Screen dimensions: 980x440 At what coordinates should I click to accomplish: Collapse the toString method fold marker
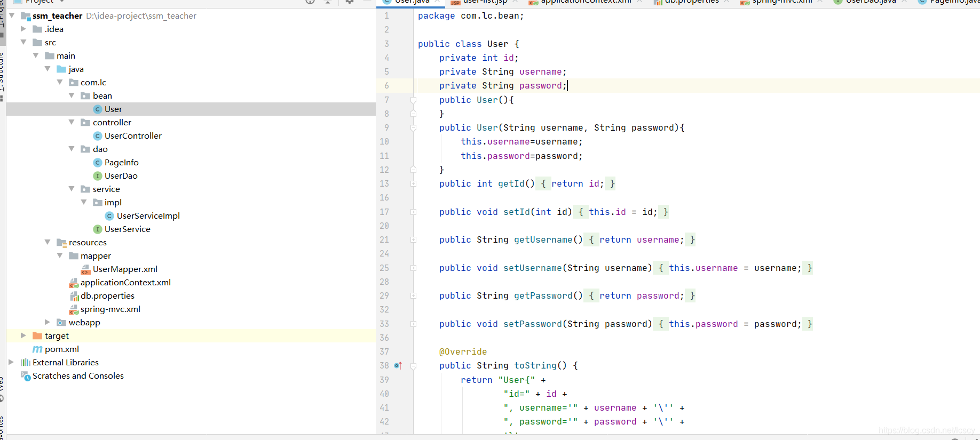[x=413, y=366]
